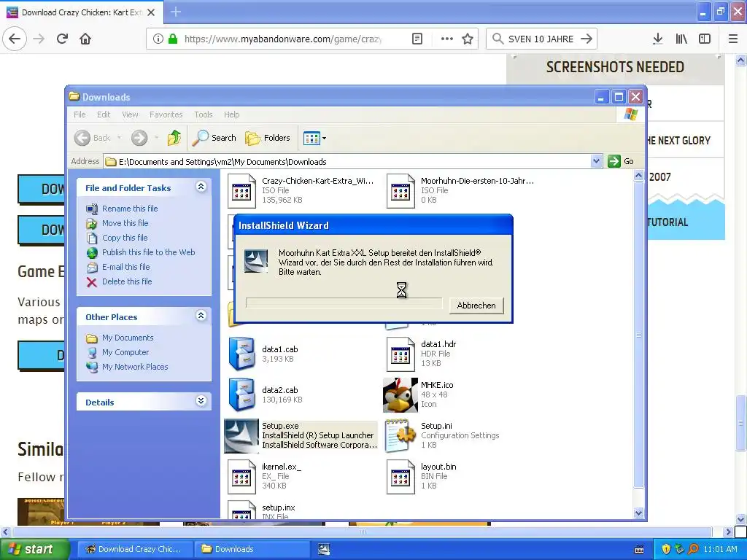
Task: Open Firefox library icon
Action: coord(681,39)
